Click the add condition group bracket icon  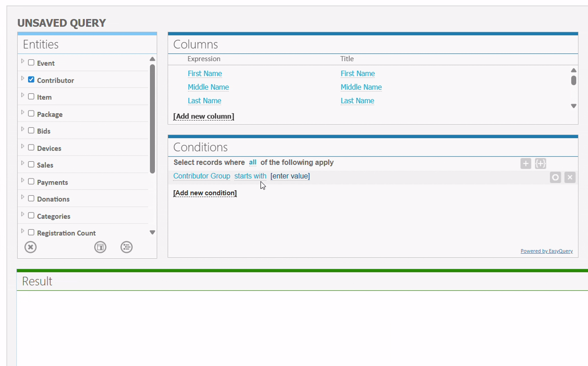coord(540,164)
